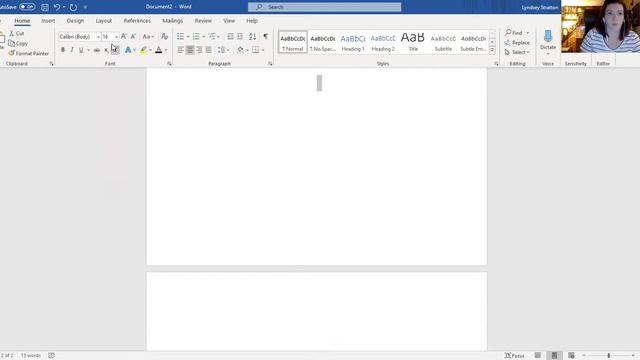This screenshot has width=640, height=360.
Task: Click the Find button
Action: point(514,33)
